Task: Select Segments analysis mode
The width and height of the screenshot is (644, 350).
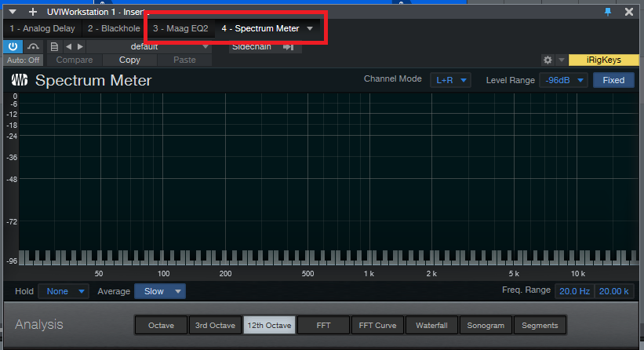Action: (540, 326)
